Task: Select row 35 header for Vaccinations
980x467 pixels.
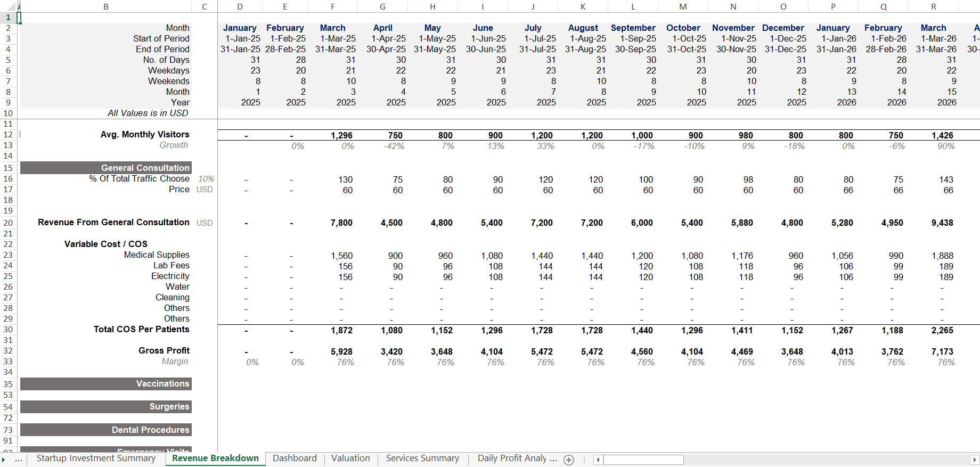Action: tap(8, 384)
